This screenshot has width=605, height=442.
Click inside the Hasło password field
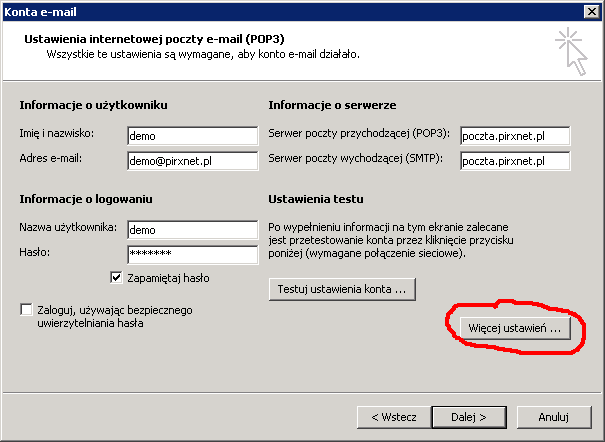193,254
